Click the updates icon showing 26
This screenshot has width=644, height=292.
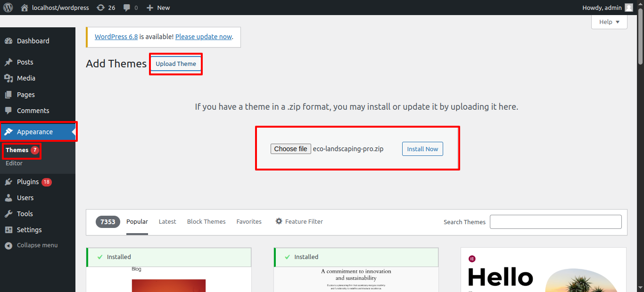tap(100, 8)
